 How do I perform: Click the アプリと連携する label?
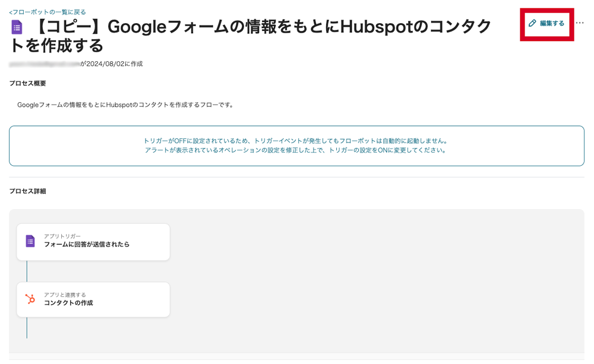click(x=65, y=295)
